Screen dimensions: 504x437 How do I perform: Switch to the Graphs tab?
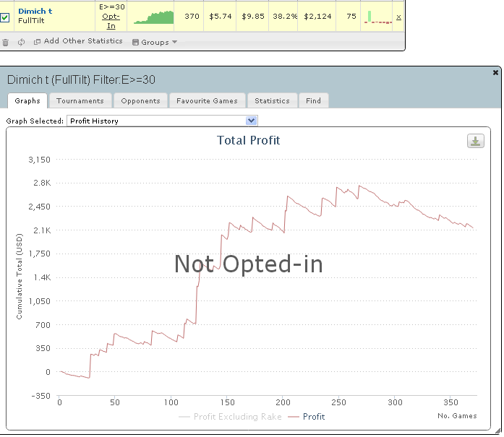[x=27, y=101]
